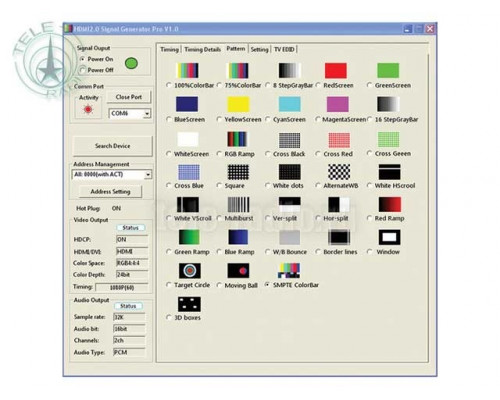
Task: Click the 8 StepGrayBar pattern thumbnail
Action: (x=290, y=70)
